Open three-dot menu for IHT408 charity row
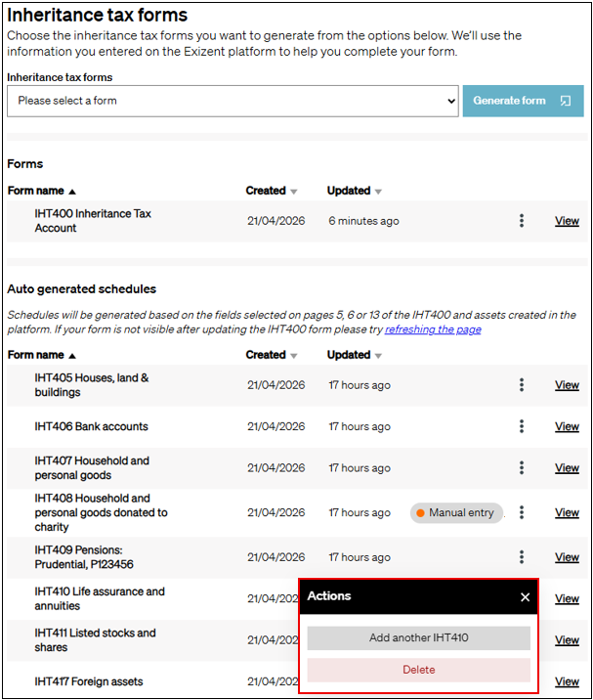 click(522, 512)
